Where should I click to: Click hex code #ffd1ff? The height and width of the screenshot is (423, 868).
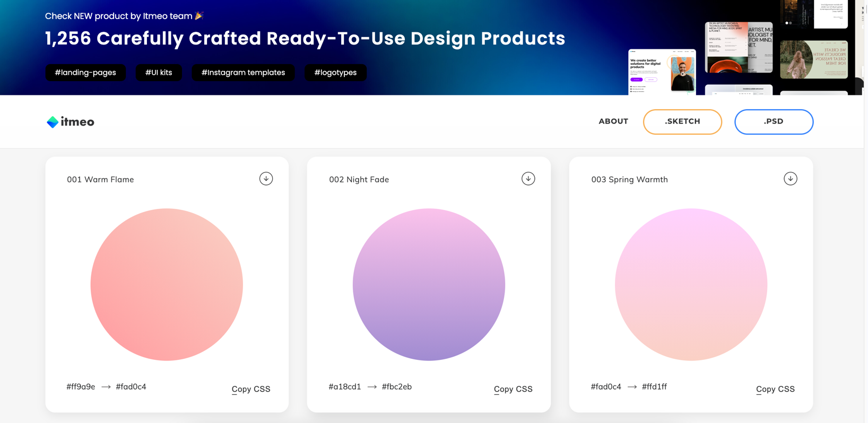pos(654,387)
